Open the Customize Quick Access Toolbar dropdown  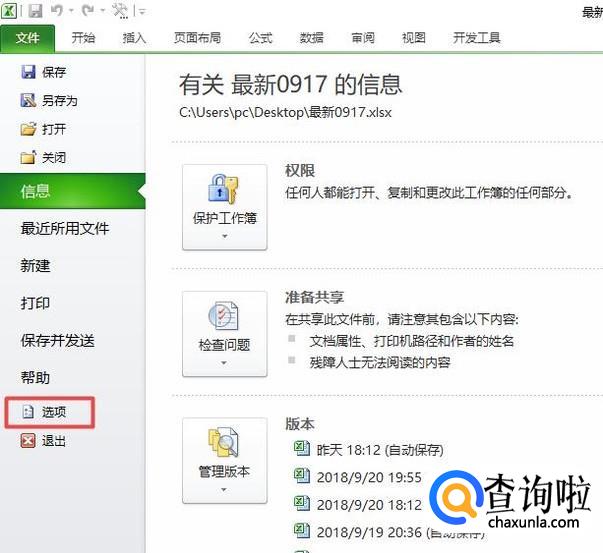[142, 12]
